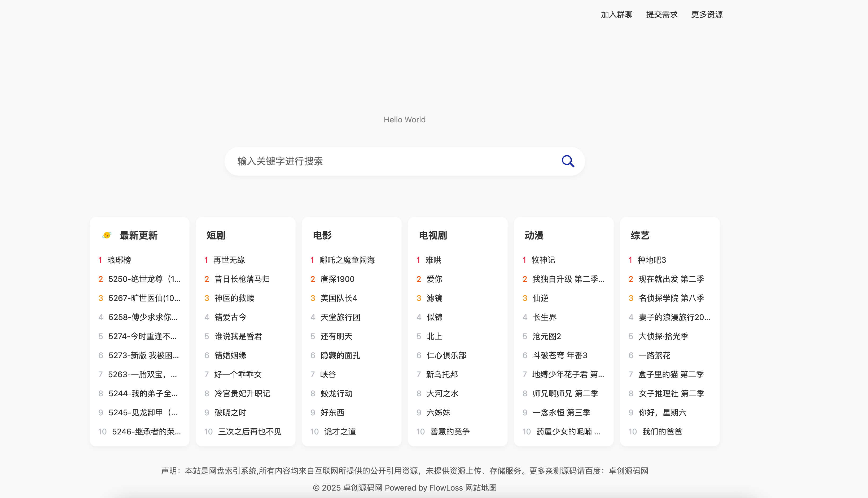This screenshot has width=868, height=498.
Task: Select the 电影 category heading
Action: click(x=322, y=235)
